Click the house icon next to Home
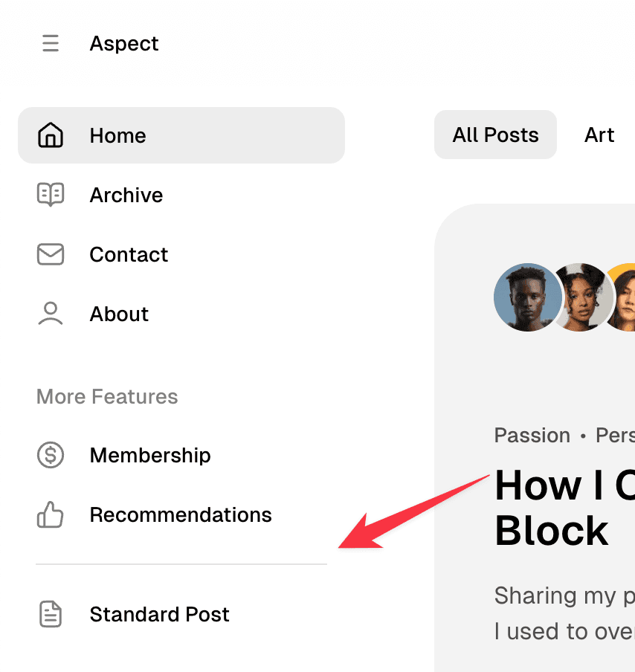This screenshot has height=672, width=635. tap(50, 135)
